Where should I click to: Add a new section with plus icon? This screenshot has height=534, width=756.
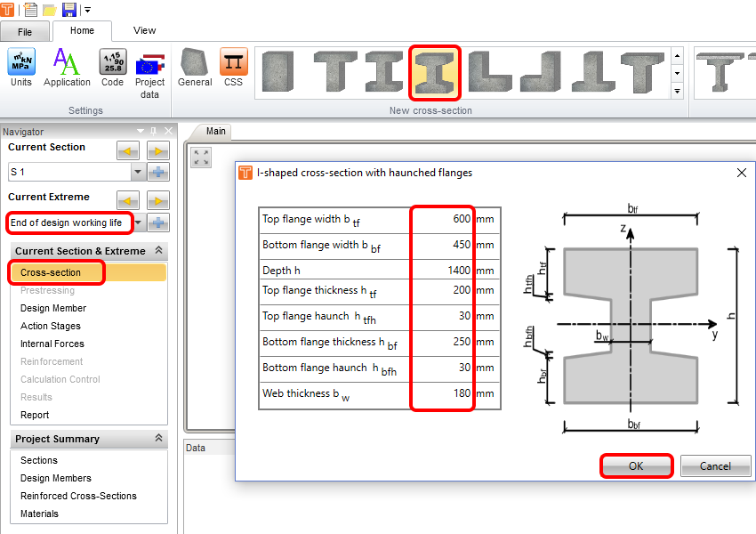[159, 173]
